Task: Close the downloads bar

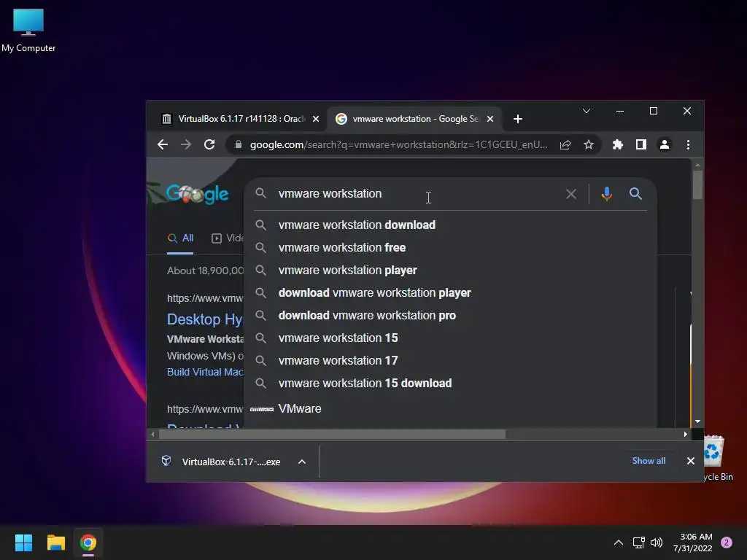Action: (690, 461)
